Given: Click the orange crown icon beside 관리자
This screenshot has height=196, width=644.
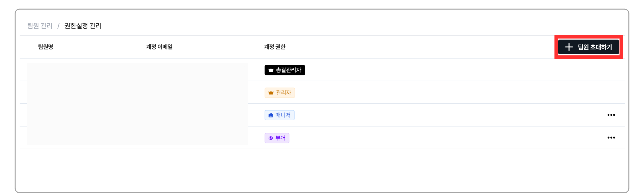Looking at the screenshot, I should pos(271,93).
